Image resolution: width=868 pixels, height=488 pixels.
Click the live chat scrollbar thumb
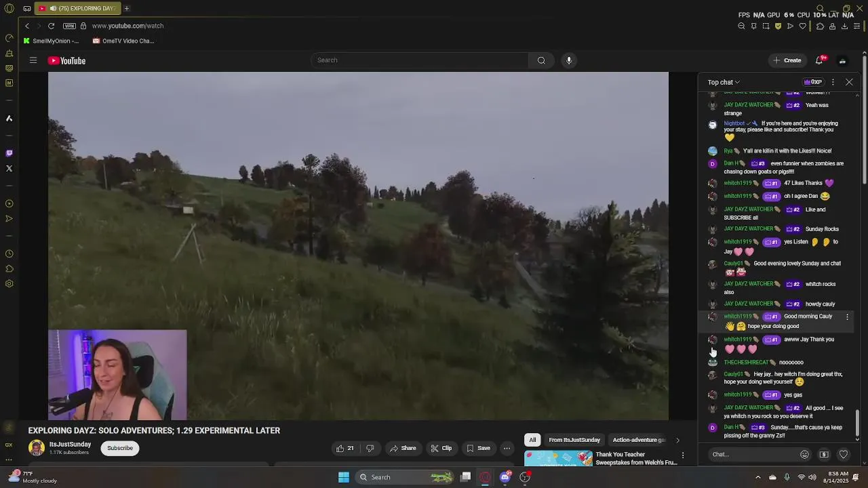click(858, 424)
